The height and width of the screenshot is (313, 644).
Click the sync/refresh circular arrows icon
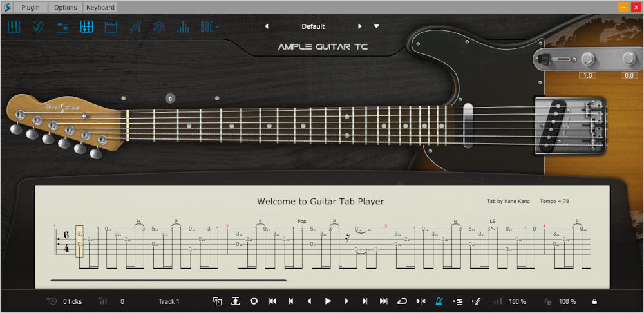coord(254,301)
